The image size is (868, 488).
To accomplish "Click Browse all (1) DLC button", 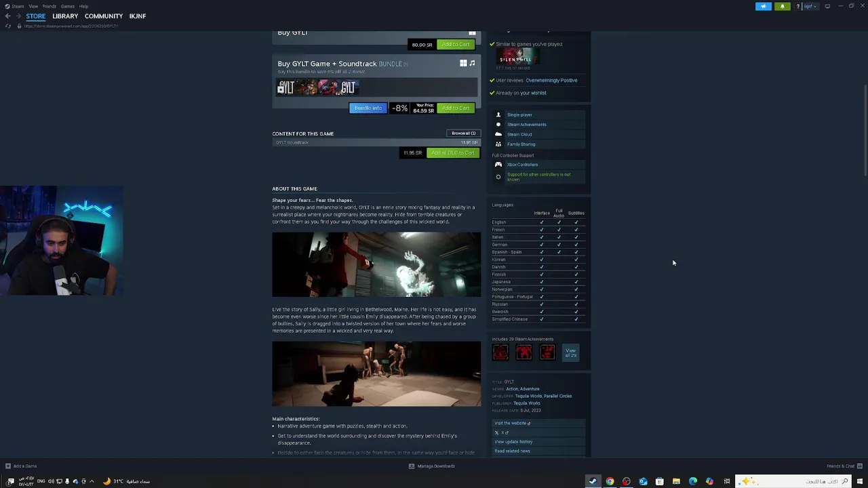I will pyautogui.click(x=464, y=134).
